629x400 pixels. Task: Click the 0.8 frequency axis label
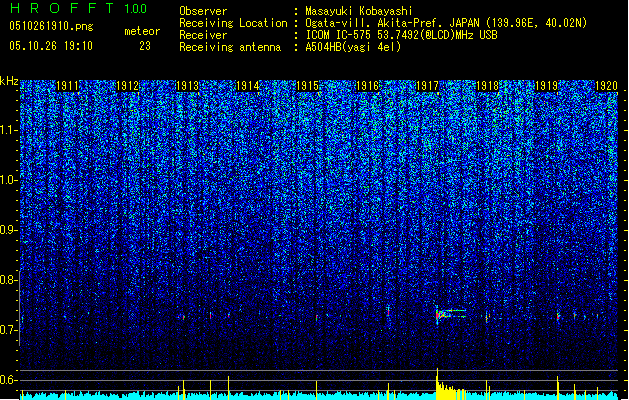click(8, 280)
